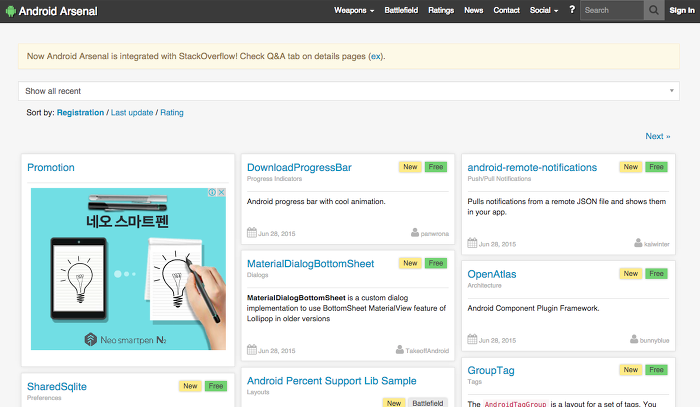Open SharedSqlite library page
This screenshot has height=407, width=700.
tap(57, 386)
